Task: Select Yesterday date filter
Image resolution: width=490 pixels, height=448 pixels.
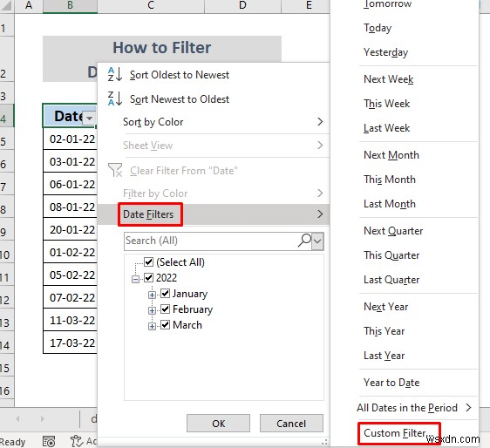Action: click(385, 52)
